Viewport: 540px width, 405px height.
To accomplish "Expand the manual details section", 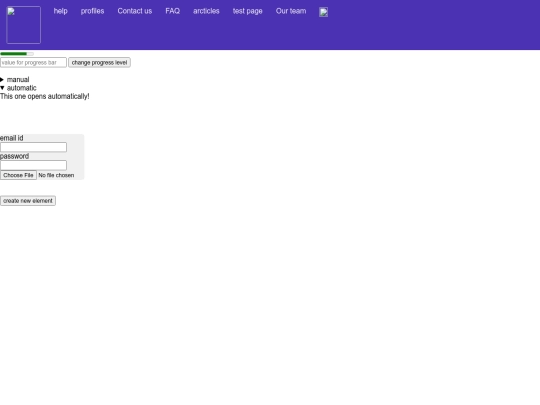I will [x=15, y=80].
